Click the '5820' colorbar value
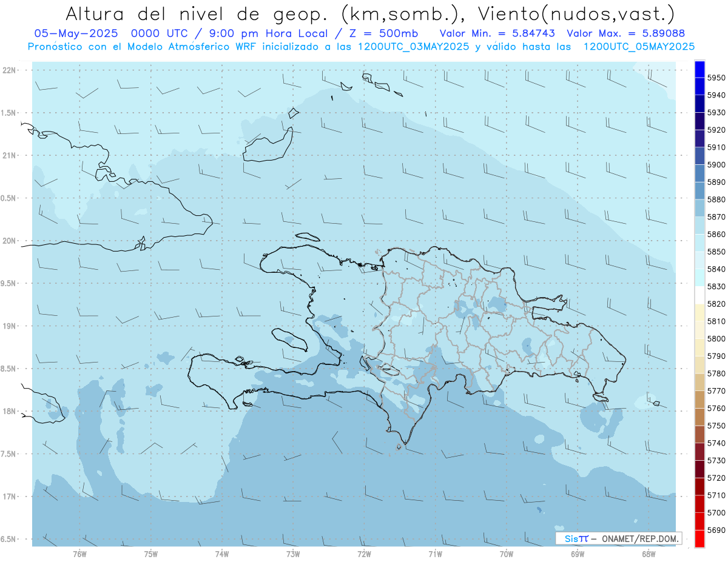The image size is (728, 562). 716,304
